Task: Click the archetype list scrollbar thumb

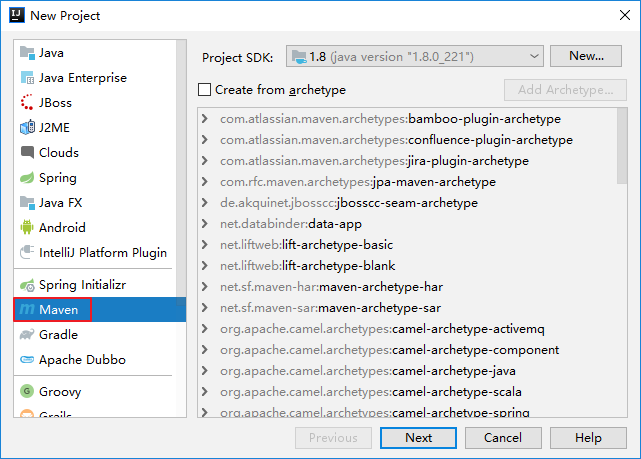Action: (x=622, y=146)
